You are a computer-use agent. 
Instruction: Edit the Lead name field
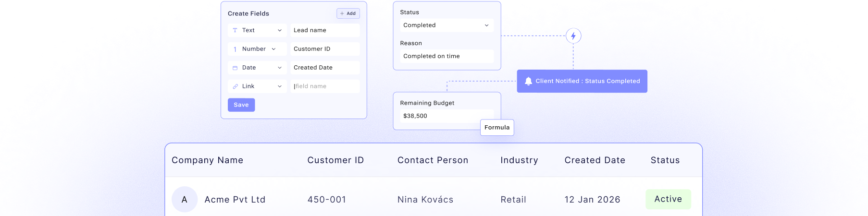325,30
